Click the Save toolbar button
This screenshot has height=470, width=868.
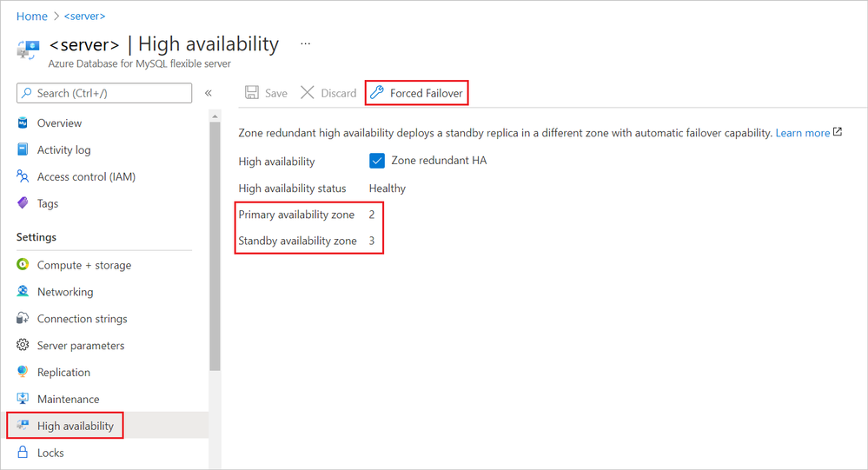266,93
